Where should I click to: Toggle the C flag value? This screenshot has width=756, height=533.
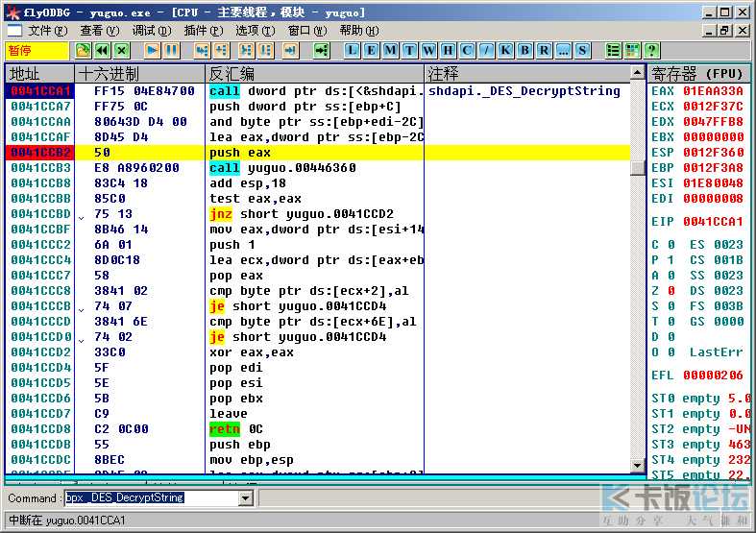pos(671,245)
